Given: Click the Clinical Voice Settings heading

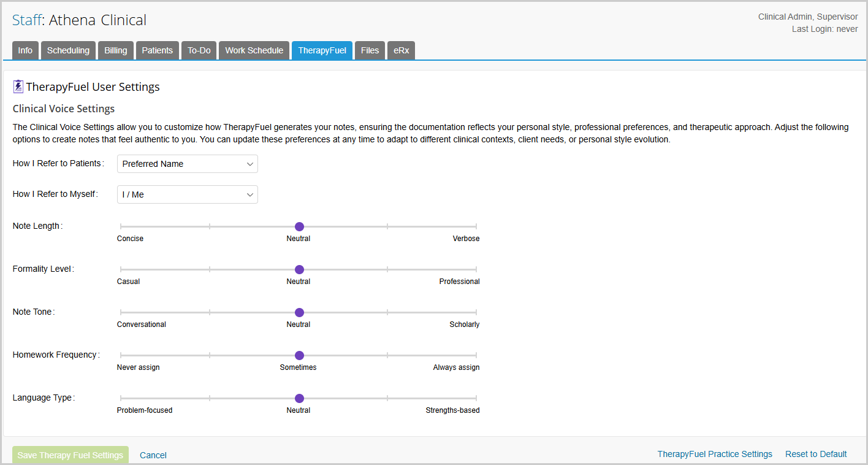Looking at the screenshot, I should click(x=64, y=109).
